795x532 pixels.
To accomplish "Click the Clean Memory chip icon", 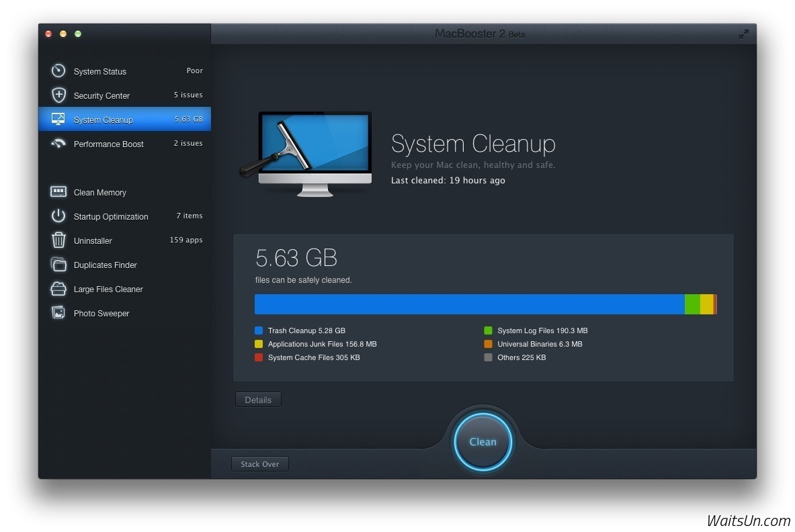I will (58, 192).
